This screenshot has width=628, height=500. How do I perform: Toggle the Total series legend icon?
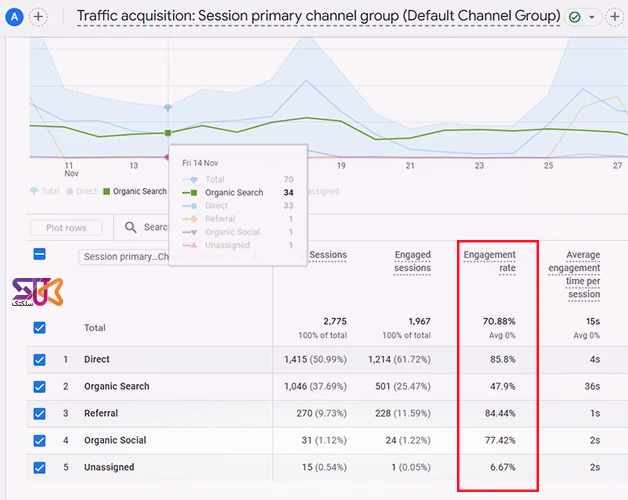coord(34,191)
